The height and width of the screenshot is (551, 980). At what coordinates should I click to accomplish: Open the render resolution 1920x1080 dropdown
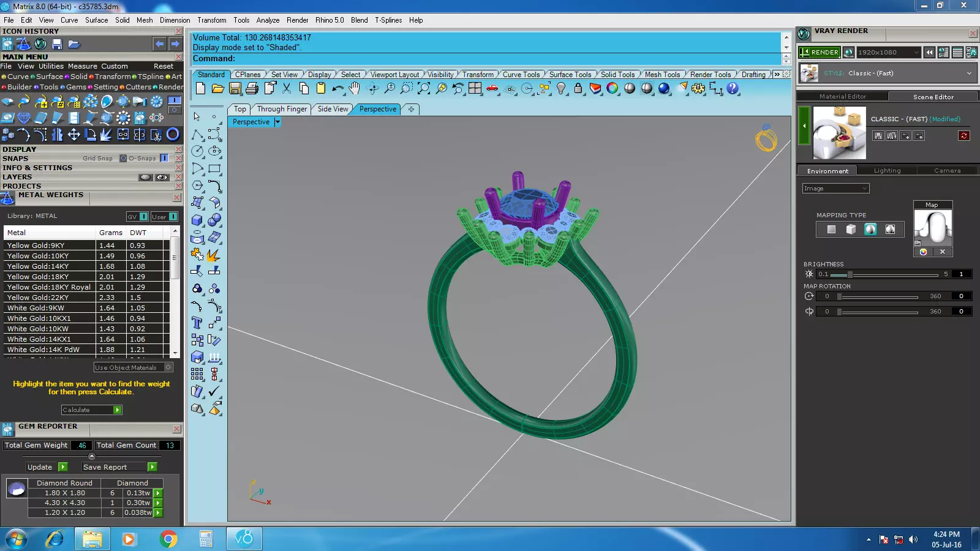[888, 53]
